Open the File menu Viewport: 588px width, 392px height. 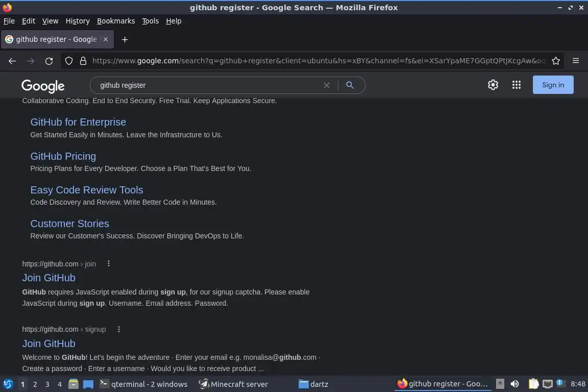[9, 21]
